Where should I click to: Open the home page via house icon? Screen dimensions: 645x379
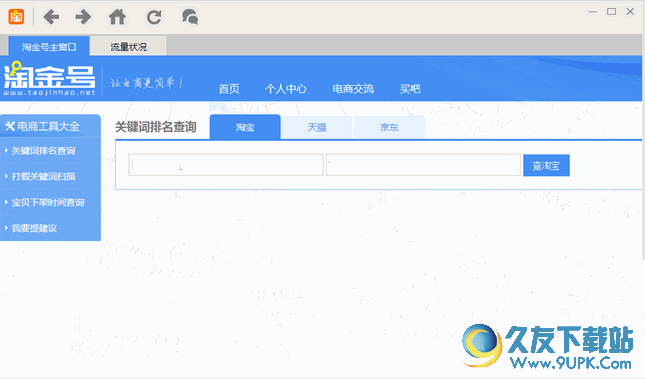coord(117,17)
